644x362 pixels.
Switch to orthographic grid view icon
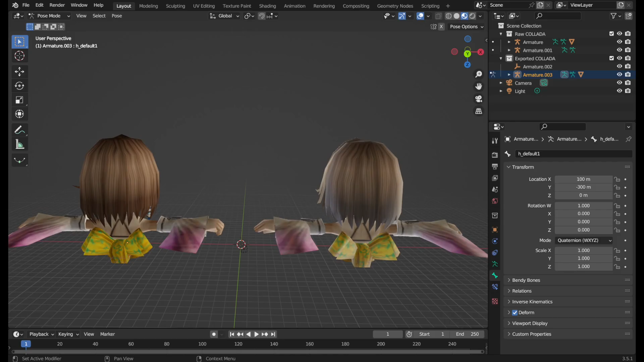(479, 111)
